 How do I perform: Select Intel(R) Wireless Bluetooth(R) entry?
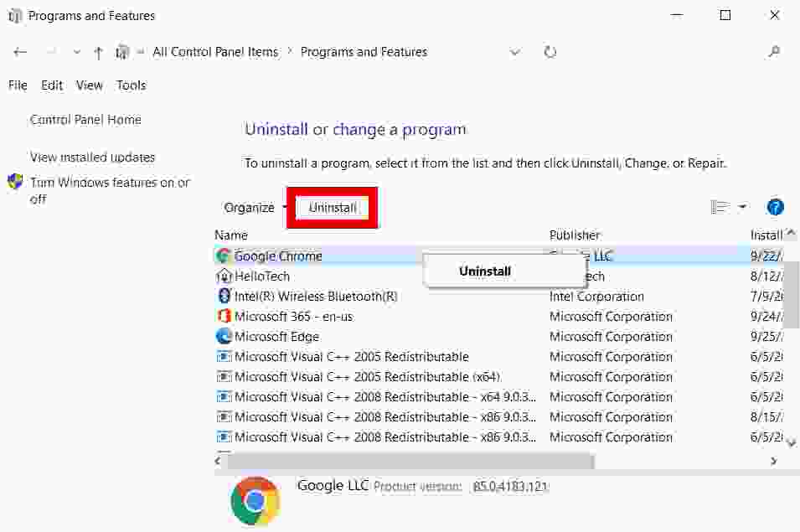[x=316, y=297]
